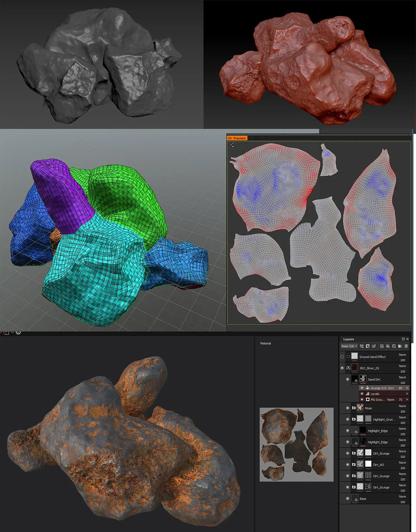The height and width of the screenshot is (532, 416).
Task: Click the circle-plus icon in Layers toolbar
Action: (394, 346)
